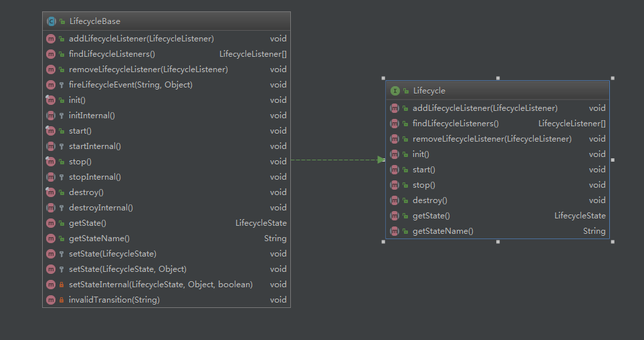This screenshot has height=340, width=644.
Task: Select the Lifecycle interface title
Action: (429, 91)
